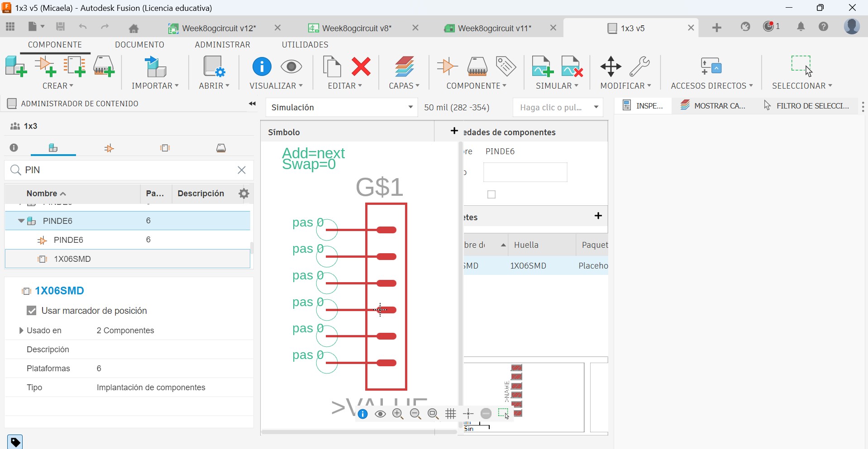Select the 1X06SMD footprint tree row
The image size is (868, 449).
(x=128, y=259)
